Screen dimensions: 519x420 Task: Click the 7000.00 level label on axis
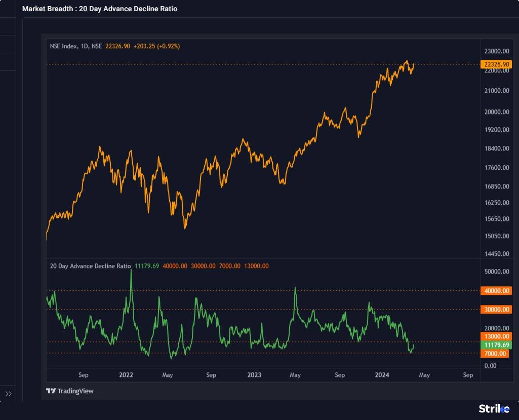tap(495, 354)
